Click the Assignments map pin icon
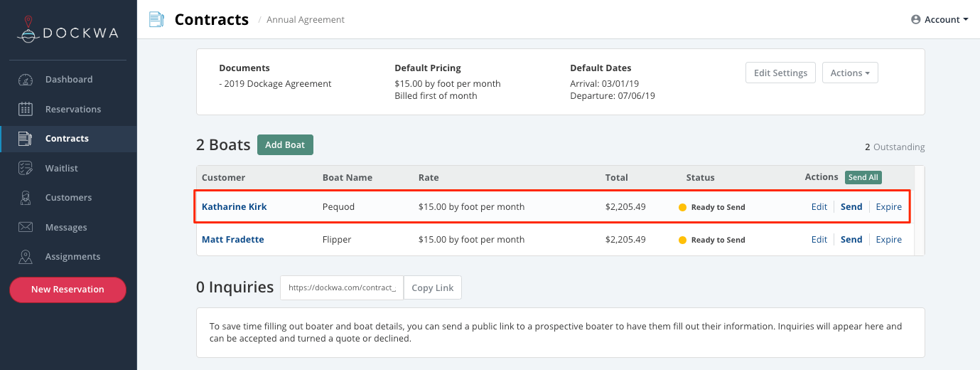 [x=26, y=257]
